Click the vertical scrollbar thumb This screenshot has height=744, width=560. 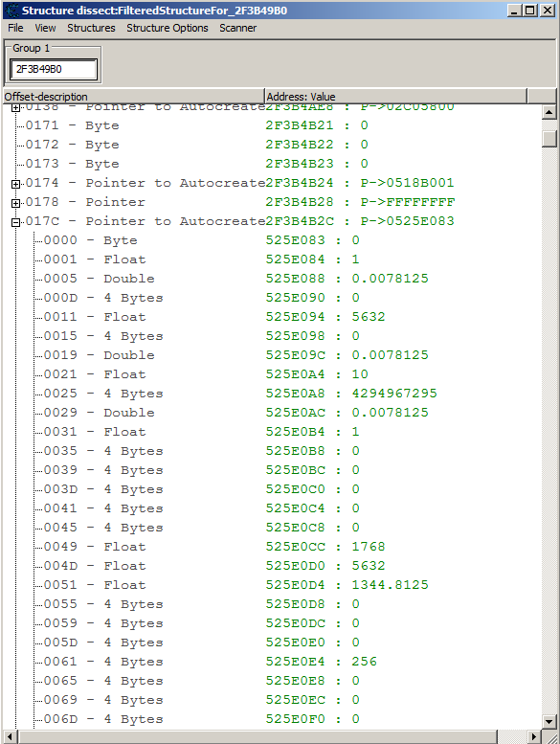(549, 138)
